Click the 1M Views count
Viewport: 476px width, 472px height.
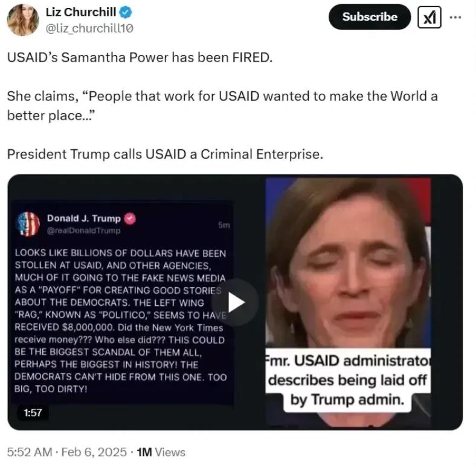click(161, 452)
